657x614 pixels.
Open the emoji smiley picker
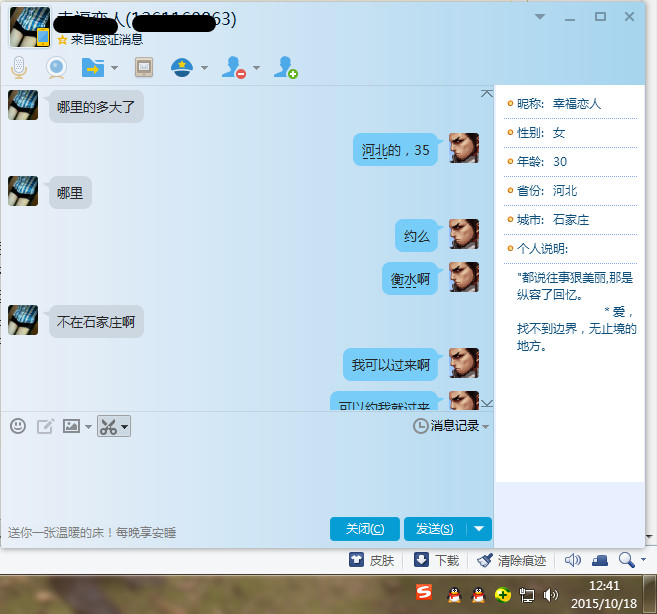click(18, 426)
